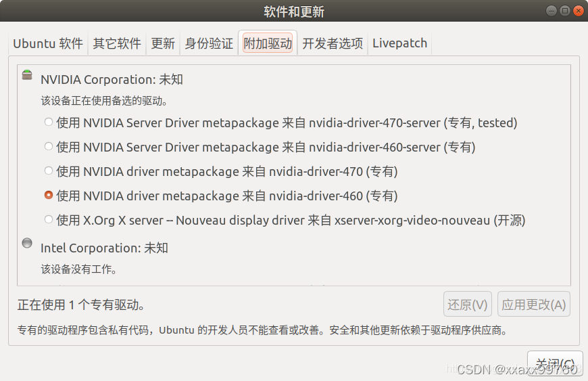This screenshot has width=588, height=381.
Task: Open the 开发者选项 tab
Action: 333,43
